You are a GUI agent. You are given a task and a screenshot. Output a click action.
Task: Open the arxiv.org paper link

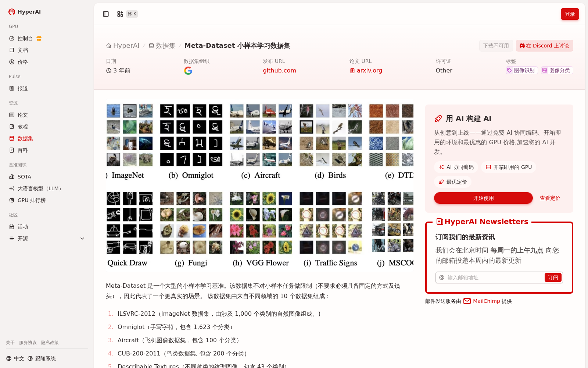pos(366,70)
